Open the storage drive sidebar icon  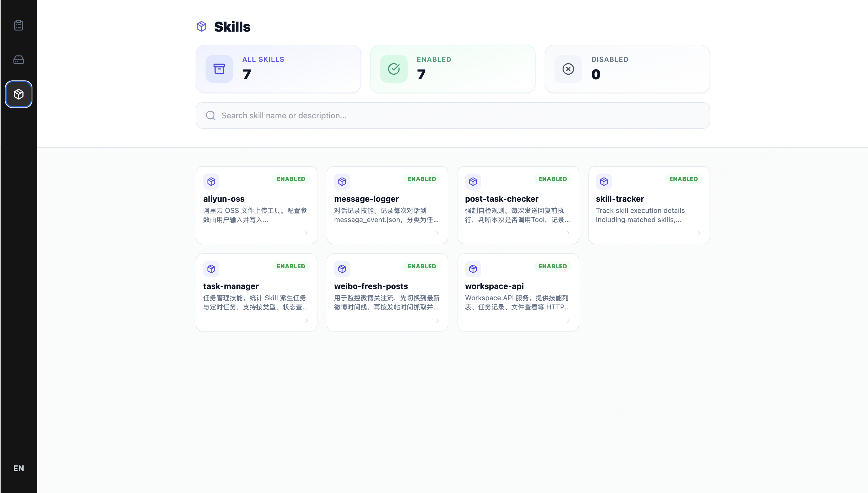click(x=19, y=60)
